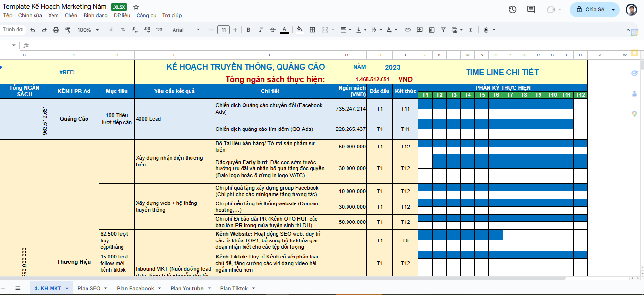Click the Chia Sẻ share button
The width and height of the screenshot is (644, 295).
click(590, 9)
